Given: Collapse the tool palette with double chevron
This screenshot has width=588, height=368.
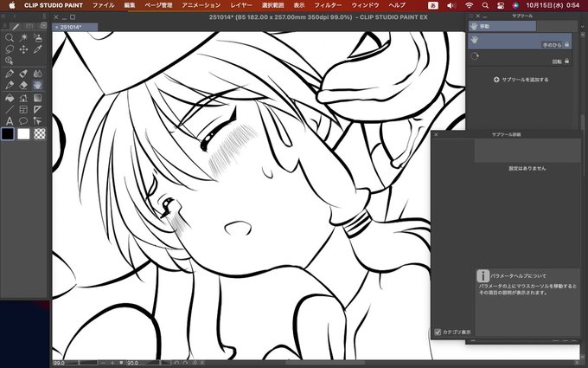Looking at the screenshot, I should [3, 16].
